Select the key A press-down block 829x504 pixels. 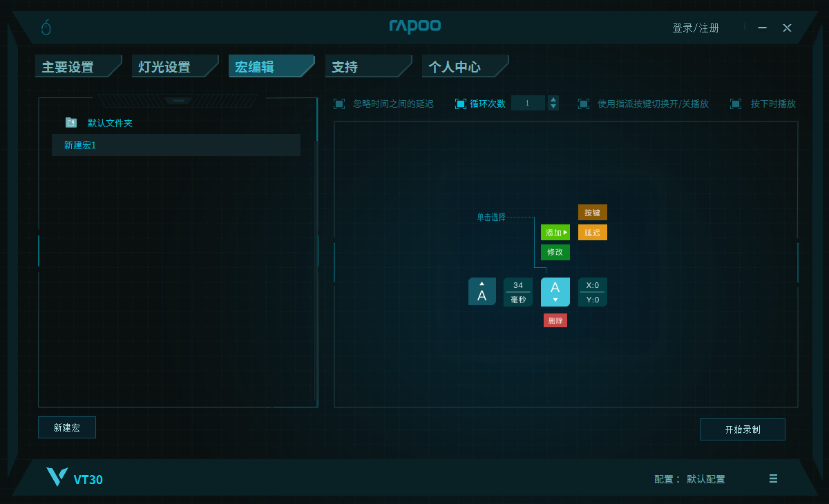coord(555,291)
